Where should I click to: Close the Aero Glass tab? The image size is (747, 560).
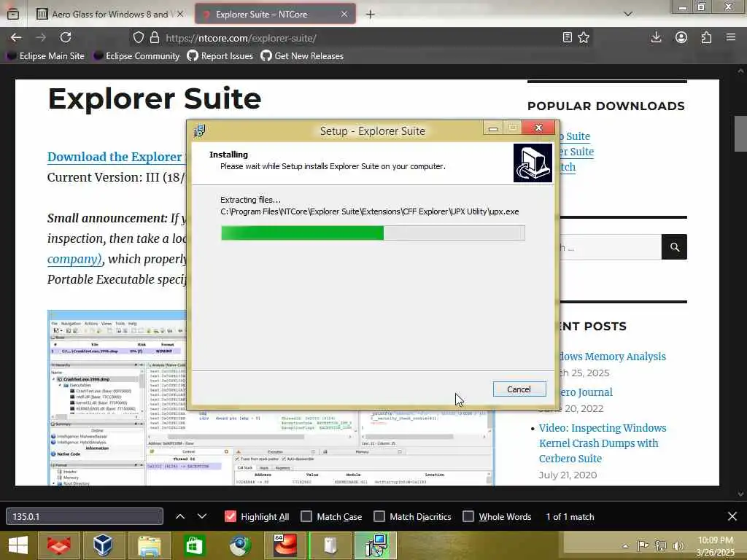pyautogui.click(x=180, y=15)
